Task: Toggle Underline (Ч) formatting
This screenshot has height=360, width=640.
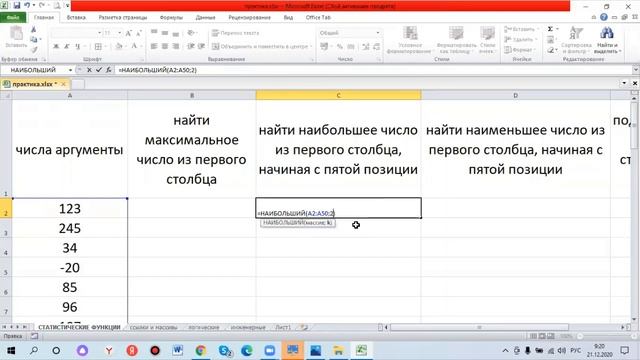Action: point(78,47)
